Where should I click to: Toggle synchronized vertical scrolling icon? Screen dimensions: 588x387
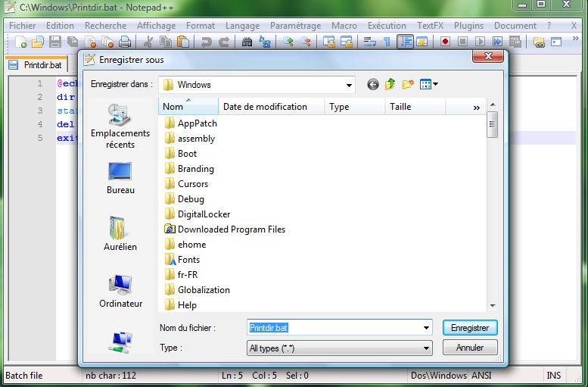point(329,42)
